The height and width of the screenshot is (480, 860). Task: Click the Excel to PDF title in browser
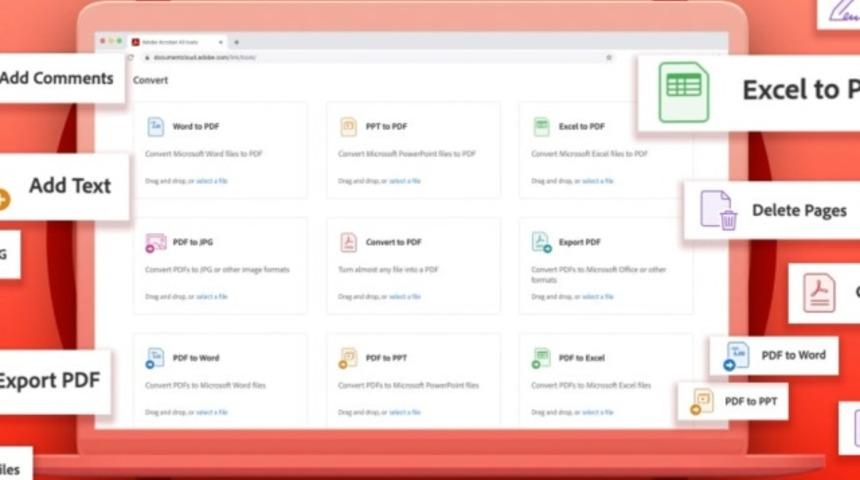582,127
